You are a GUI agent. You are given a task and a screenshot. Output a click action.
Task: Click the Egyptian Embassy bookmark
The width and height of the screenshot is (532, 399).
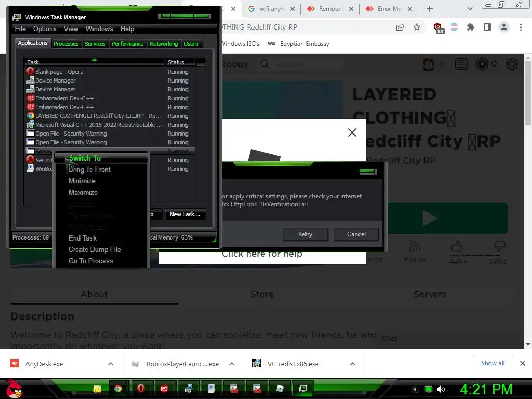tap(299, 44)
